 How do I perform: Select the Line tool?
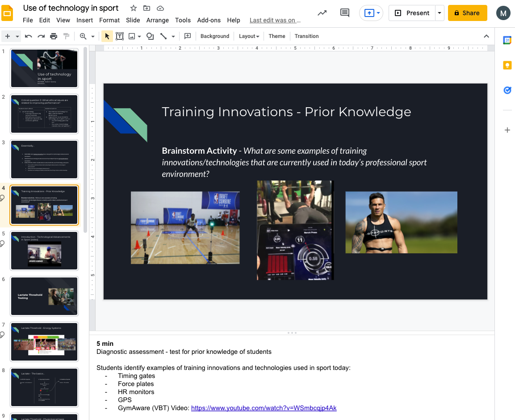pos(163,36)
